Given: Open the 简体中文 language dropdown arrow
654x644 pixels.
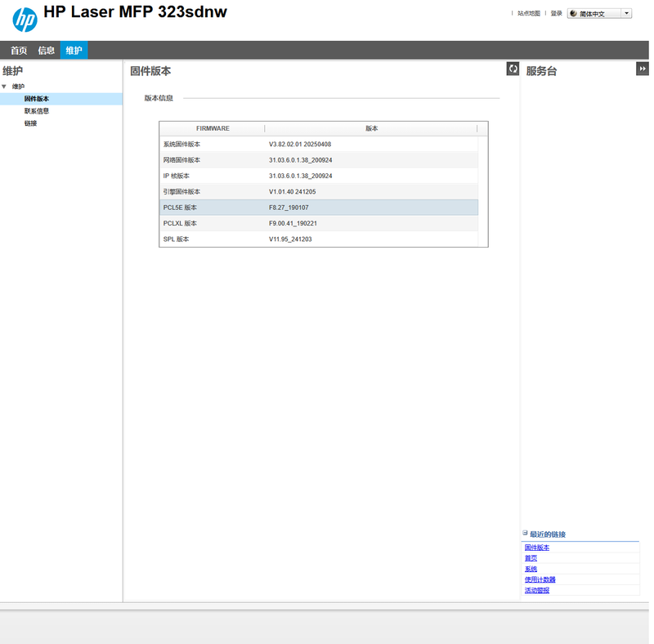Looking at the screenshot, I should click(x=626, y=14).
